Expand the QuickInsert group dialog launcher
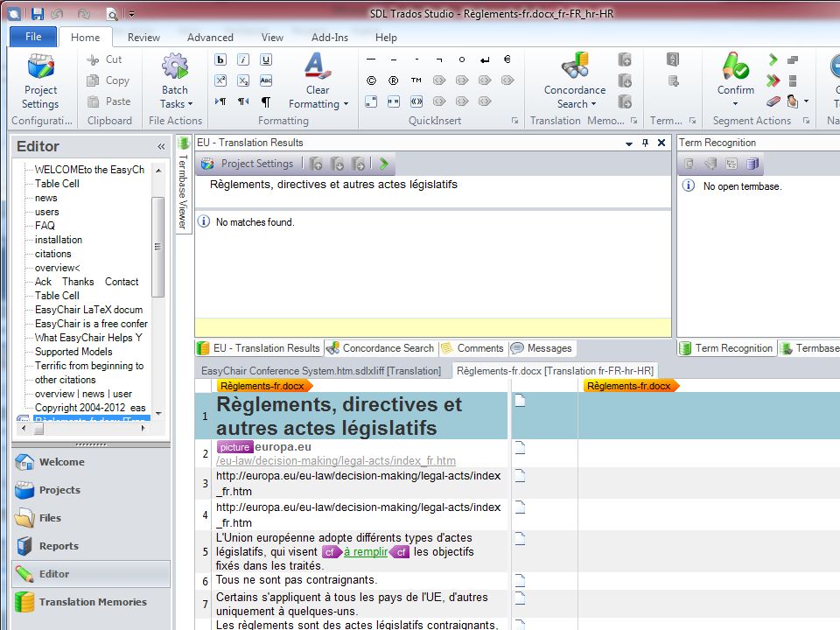Viewport: 840px width, 630px height. click(x=514, y=121)
